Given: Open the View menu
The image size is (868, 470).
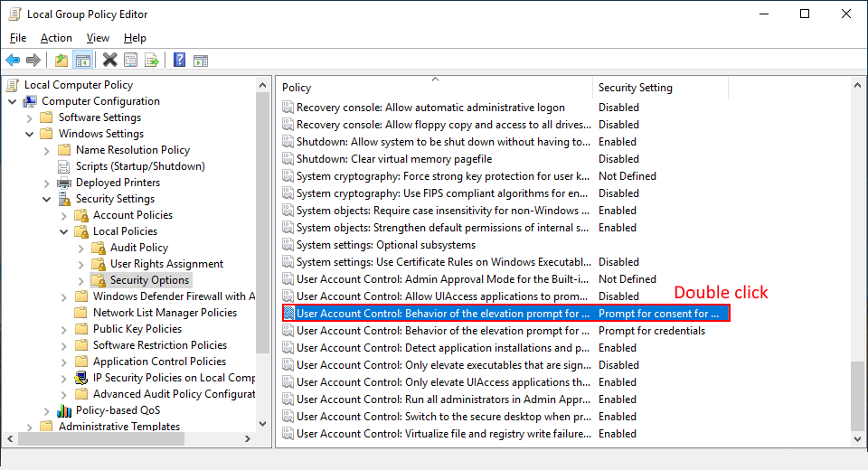Looking at the screenshot, I should 98,38.
